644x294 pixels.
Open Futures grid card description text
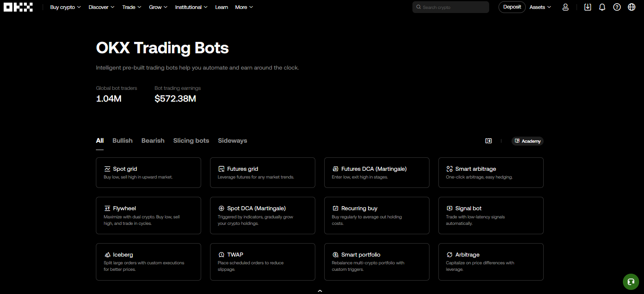pos(256,177)
